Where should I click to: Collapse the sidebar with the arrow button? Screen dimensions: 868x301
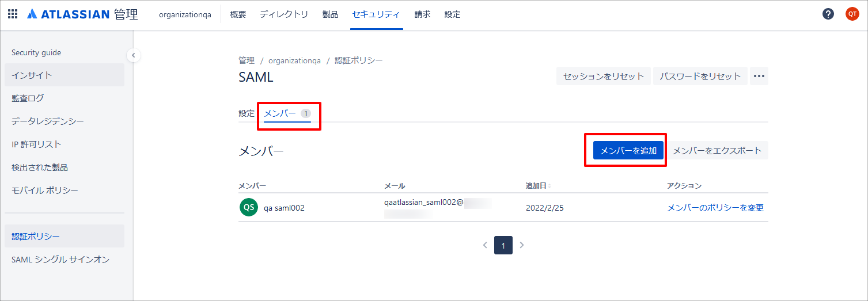pyautogui.click(x=134, y=55)
